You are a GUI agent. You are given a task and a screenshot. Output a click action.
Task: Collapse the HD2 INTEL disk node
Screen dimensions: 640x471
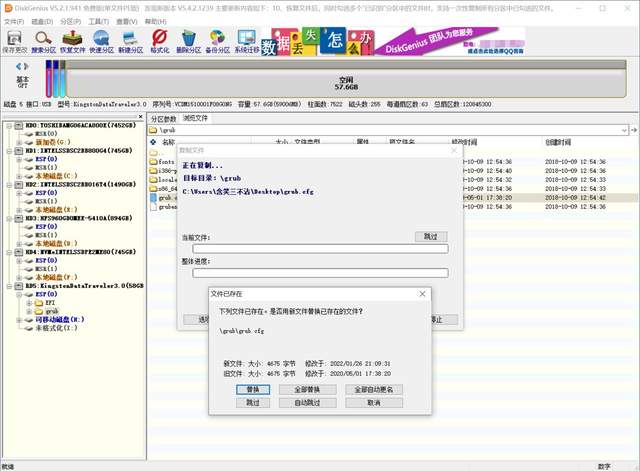click(x=9, y=184)
